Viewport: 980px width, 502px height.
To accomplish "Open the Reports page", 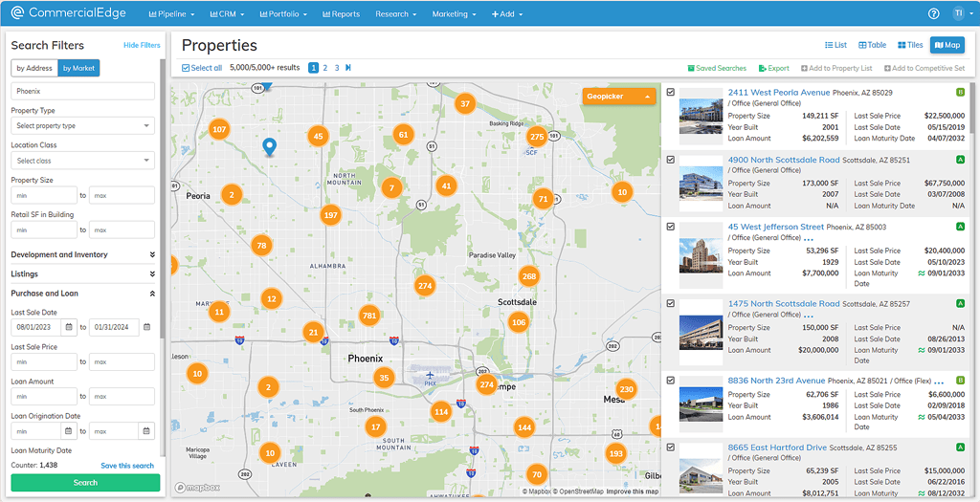I will (x=342, y=13).
